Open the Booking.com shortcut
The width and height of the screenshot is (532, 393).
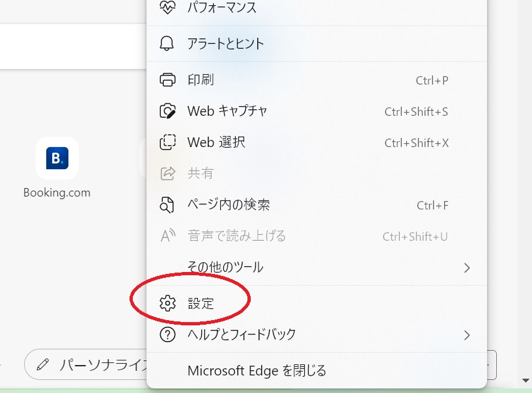click(57, 158)
